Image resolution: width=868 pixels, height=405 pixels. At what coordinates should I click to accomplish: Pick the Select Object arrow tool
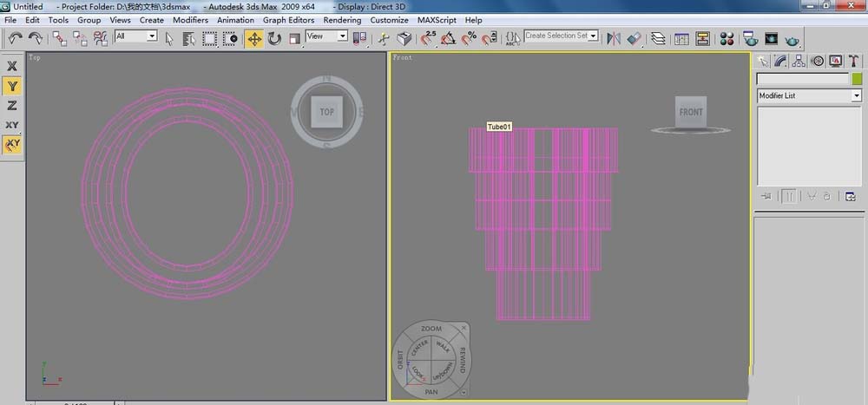pos(169,39)
